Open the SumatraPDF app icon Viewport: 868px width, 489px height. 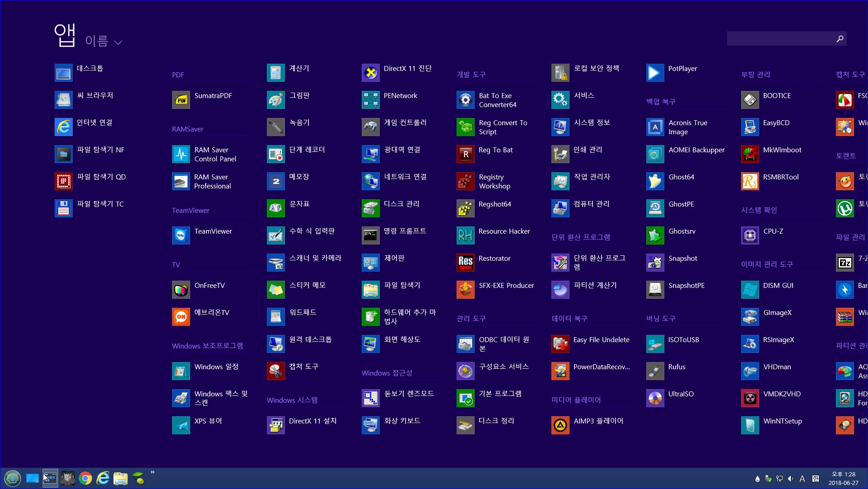(x=181, y=100)
